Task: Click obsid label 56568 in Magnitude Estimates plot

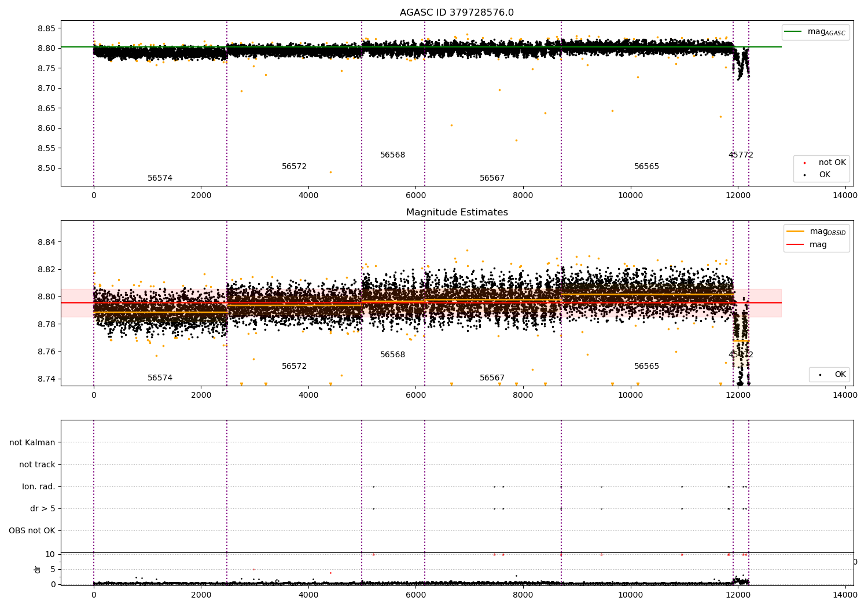Action: tap(392, 355)
